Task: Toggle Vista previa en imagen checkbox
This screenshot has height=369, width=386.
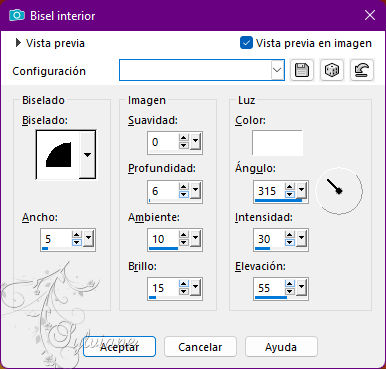Action: click(246, 43)
